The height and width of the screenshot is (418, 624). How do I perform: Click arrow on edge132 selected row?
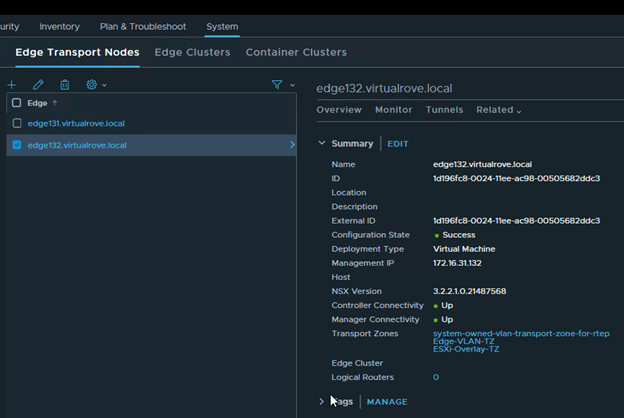click(292, 146)
